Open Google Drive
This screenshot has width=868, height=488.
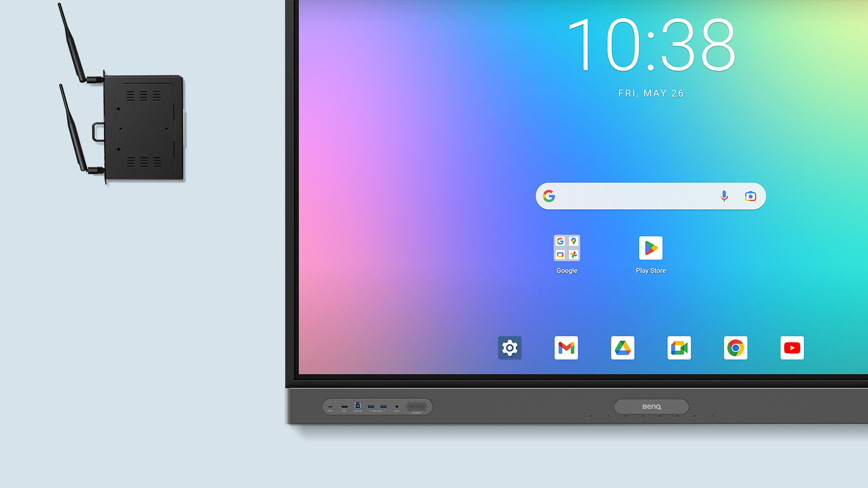[623, 347]
